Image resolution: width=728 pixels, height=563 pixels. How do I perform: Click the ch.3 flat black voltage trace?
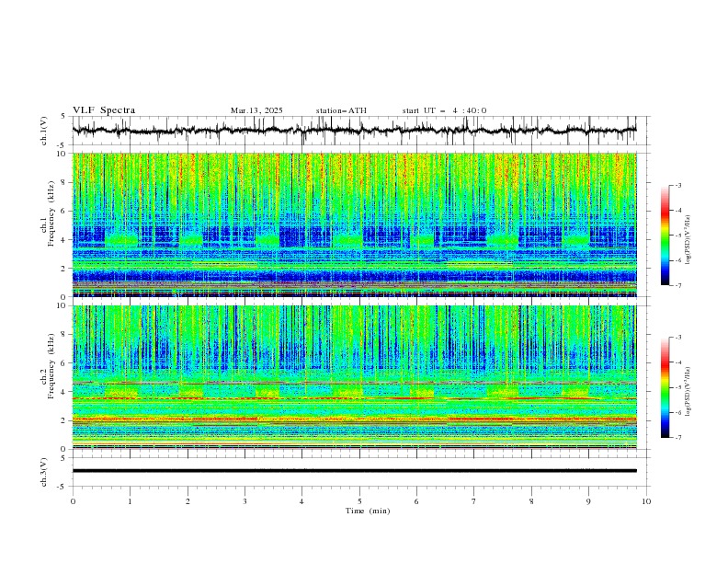pyautogui.click(x=354, y=471)
